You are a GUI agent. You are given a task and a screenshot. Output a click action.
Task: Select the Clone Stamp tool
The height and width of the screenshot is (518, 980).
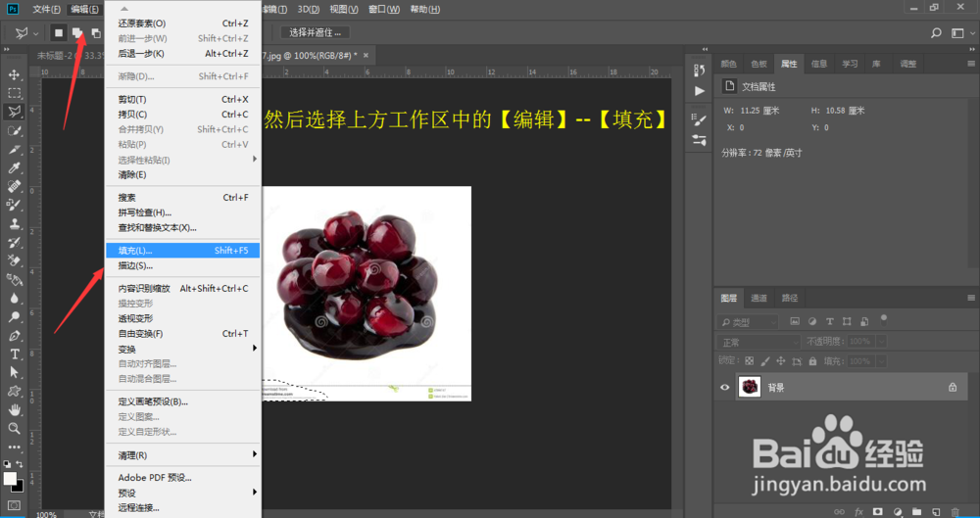pyautogui.click(x=14, y=223)
